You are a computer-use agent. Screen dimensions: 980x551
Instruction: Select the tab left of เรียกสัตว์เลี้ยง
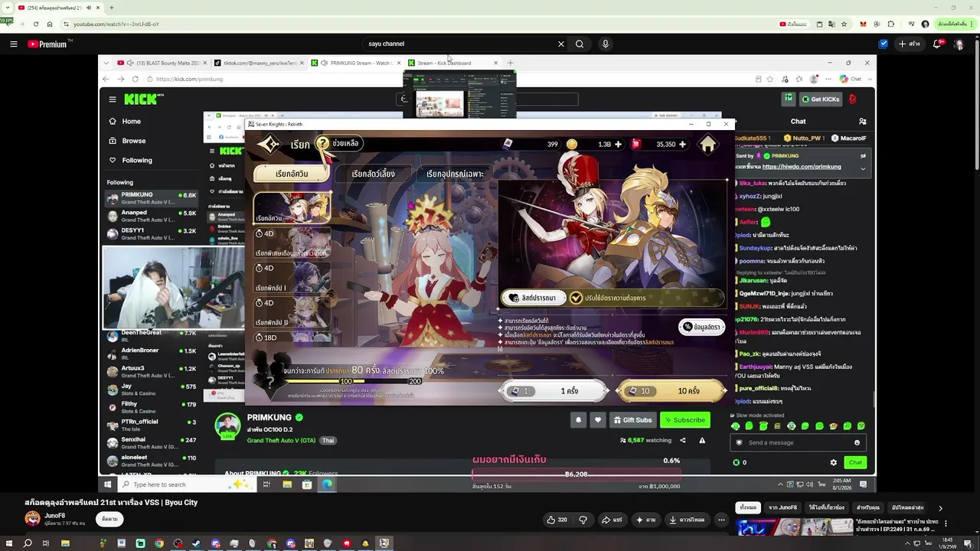click(292, 174)
